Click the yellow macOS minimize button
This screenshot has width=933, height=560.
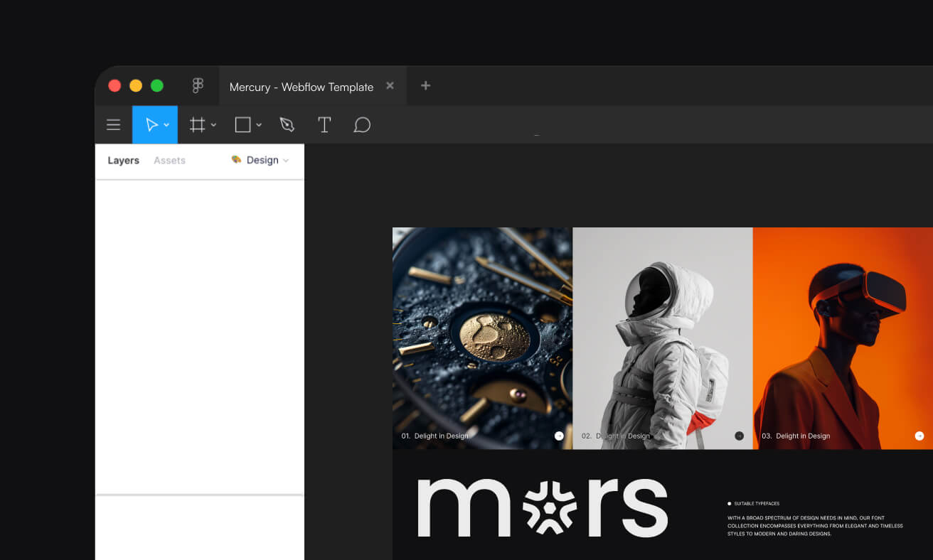(136, 86)
